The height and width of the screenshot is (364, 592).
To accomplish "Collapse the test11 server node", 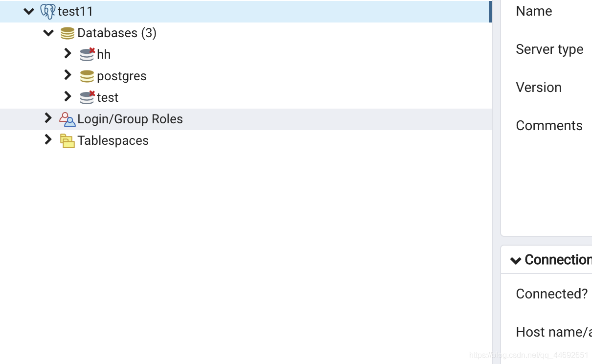I will [x=29, y=11].
